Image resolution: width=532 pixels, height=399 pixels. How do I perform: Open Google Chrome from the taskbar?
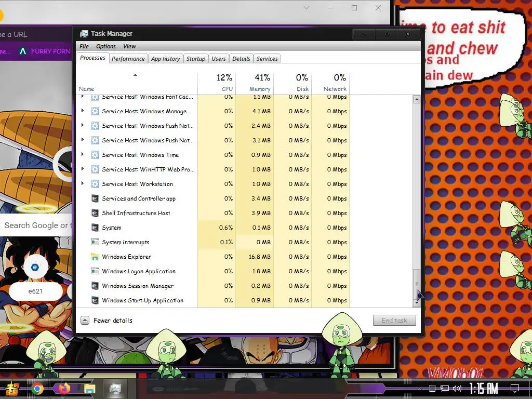(37, 389)
